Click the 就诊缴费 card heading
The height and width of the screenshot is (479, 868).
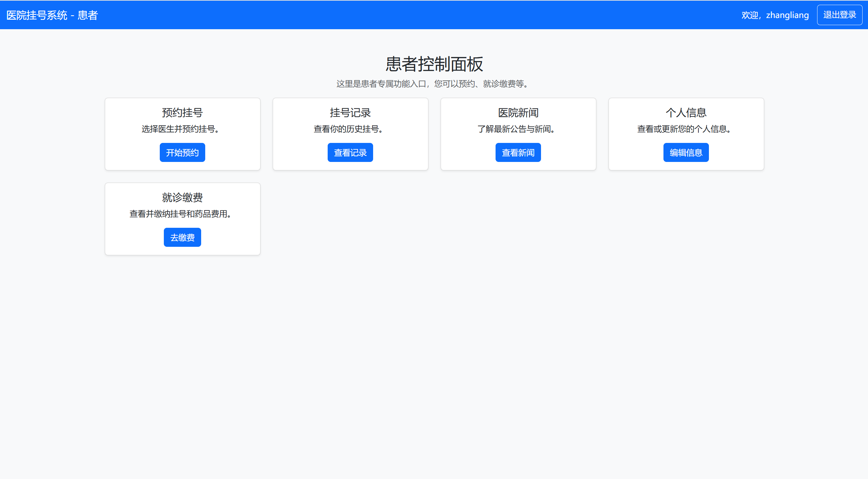[182, 197]
